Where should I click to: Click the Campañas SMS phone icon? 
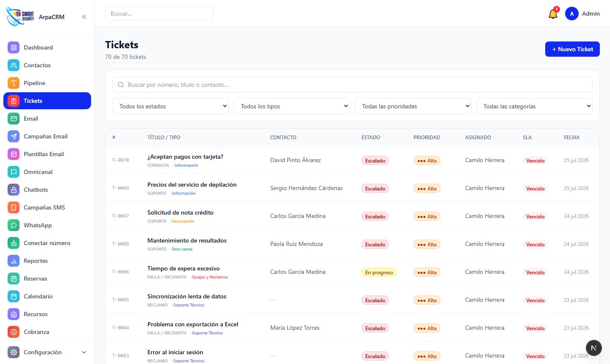pos(14,207)
